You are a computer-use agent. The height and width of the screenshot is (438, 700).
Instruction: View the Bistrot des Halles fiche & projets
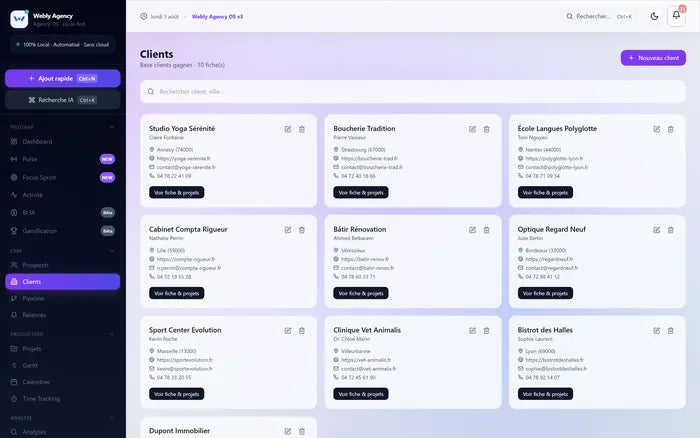click(545, 394)
